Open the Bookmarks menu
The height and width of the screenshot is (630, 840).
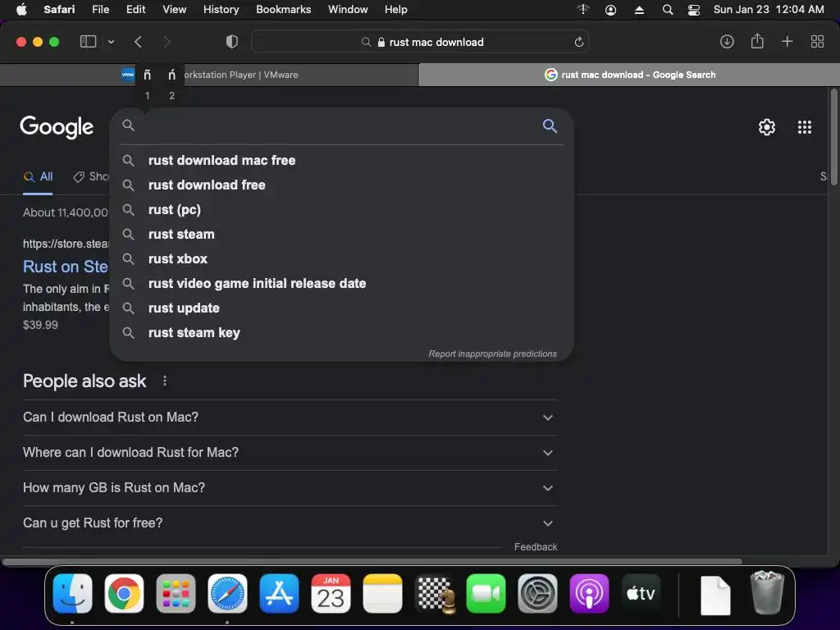[x=283, y=10]
